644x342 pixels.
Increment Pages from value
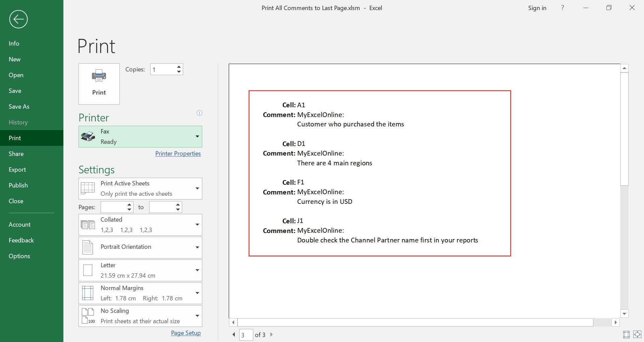pos(129,205)
